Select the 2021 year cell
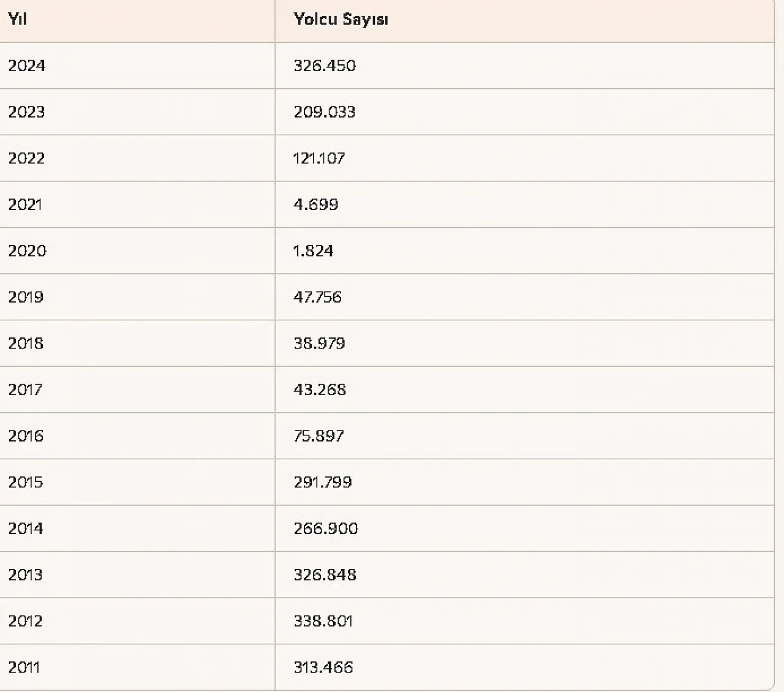Screen dimensions: 784x692 pyautogui.click(x=25, y=205)
